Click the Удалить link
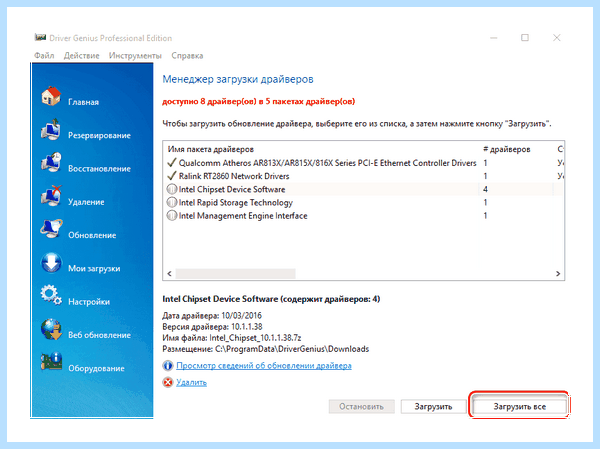Image resolution: width=600 pixels, height=449 pixels. (191, 382)
